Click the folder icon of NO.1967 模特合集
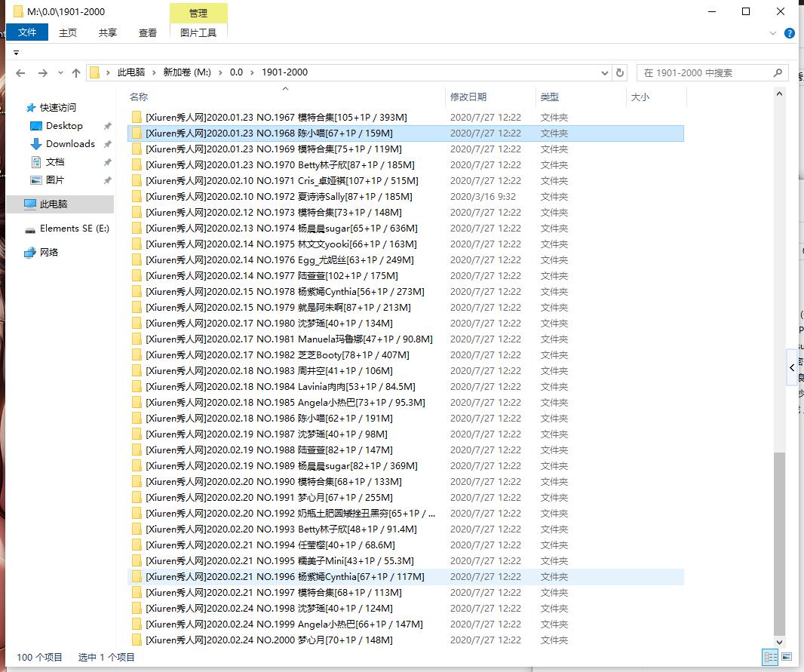Viewport: 804px width, 672px height. point(137,118)
